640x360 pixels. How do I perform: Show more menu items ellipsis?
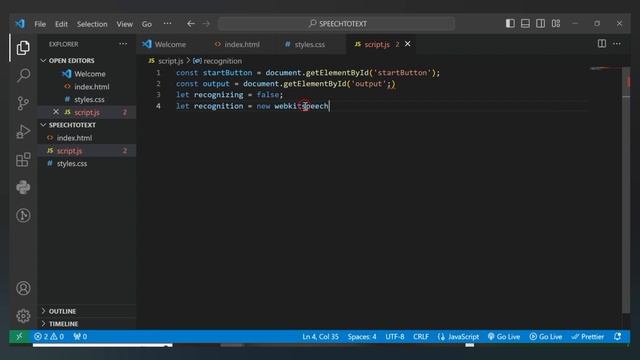point(167,24)
